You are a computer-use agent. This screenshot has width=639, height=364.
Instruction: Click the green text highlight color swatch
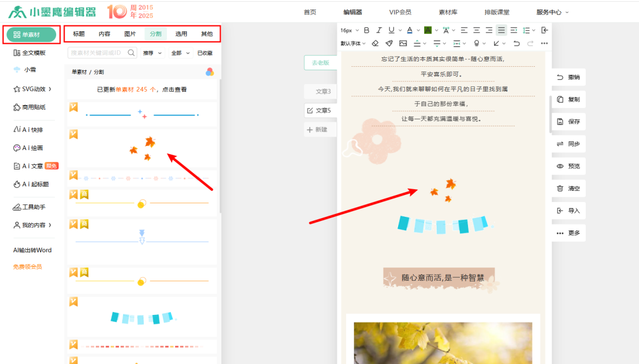tap(428, 30)
